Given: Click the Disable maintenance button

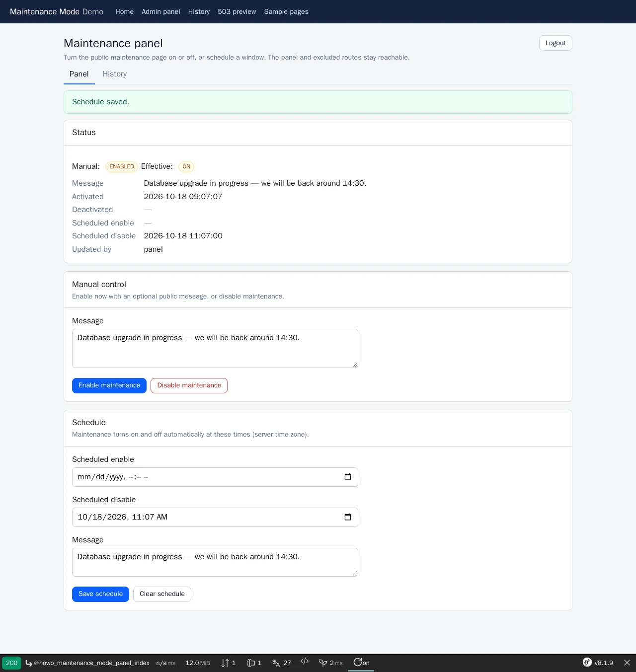Looking at the screenshot, I should 189,385.
